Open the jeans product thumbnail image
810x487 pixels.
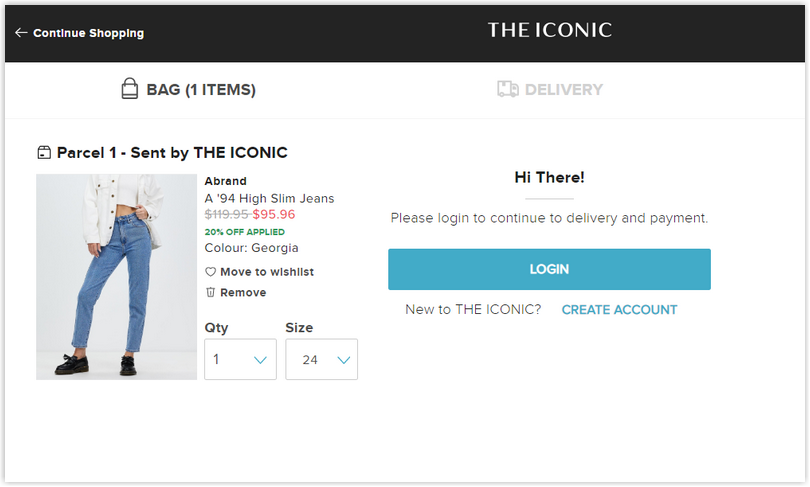pos(116,277)
